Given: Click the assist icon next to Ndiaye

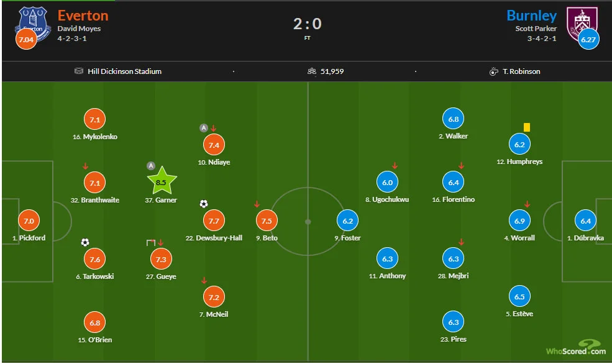Looking at the screenshot, I should (x=203, y=128).
